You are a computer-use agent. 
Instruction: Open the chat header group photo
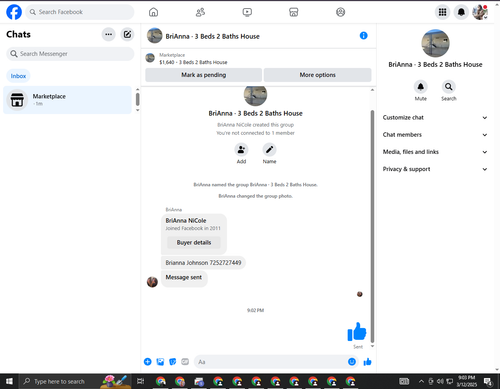(x=155, y=36)
